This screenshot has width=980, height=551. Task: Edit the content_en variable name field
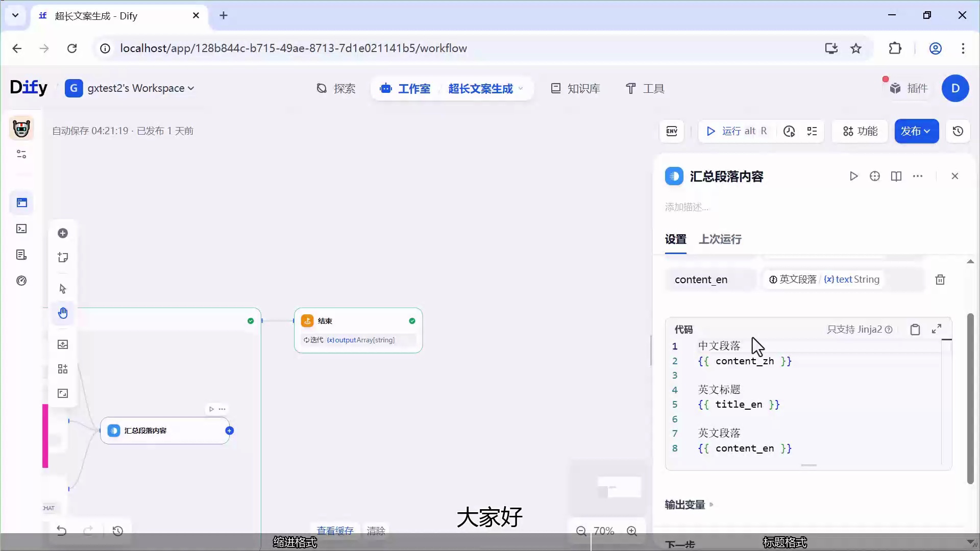(x=710, y=280)
